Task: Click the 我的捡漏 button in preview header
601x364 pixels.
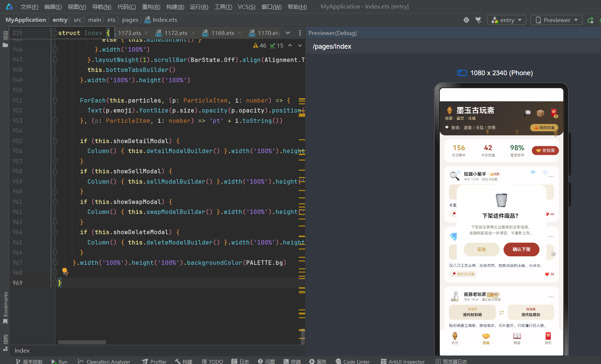Action: [x=544, y=128]
